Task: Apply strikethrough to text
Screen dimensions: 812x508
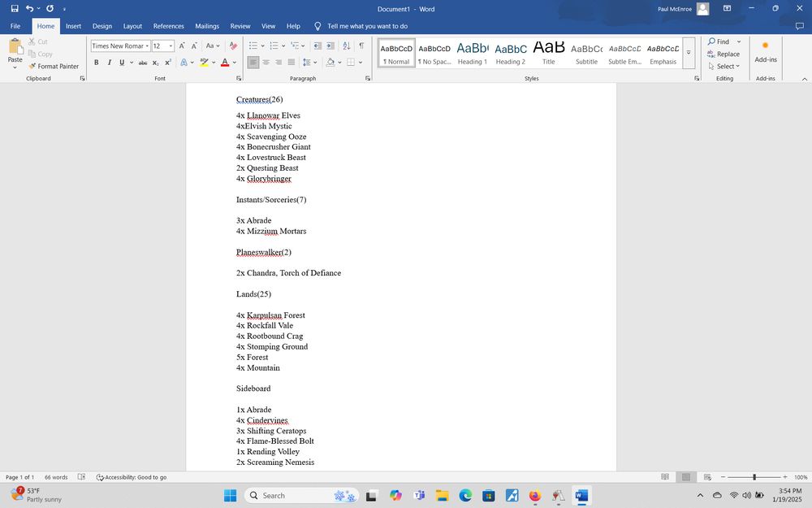Action: pos(143,63)
